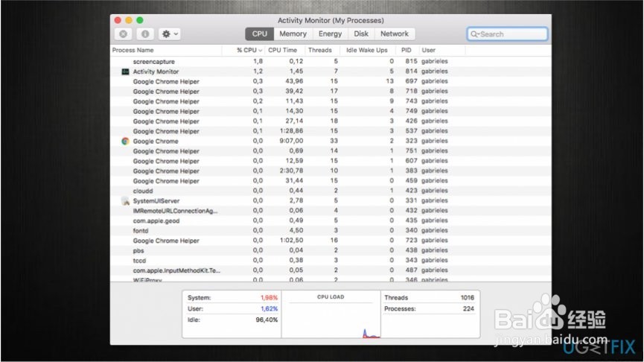The height and width of the screenshot is (362, 644).
Task: Select Google Chrome Helper with PID 426
Action: (x=331, y=121)
